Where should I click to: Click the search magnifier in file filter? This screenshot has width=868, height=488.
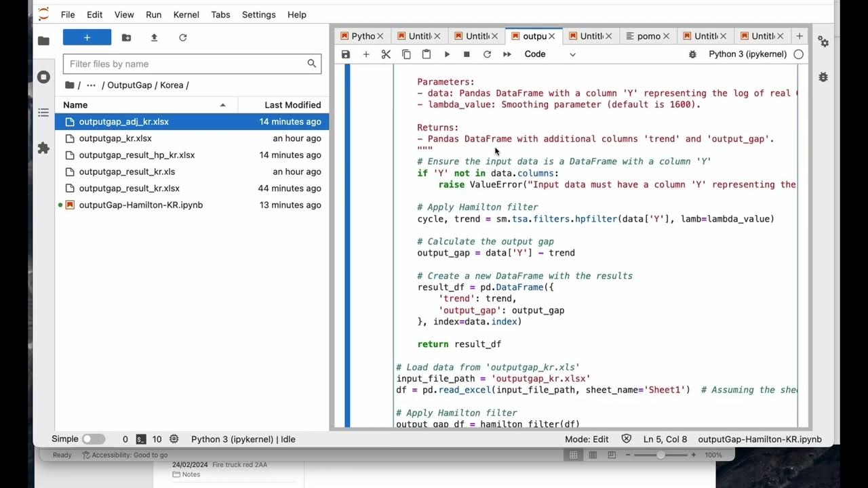click(x=311, y=64)
